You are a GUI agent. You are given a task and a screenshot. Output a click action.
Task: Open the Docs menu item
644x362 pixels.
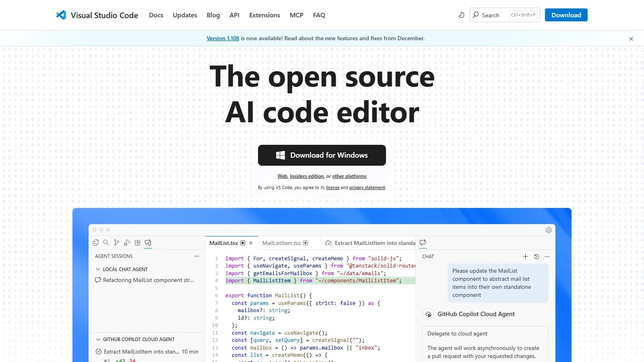point(156,15)
